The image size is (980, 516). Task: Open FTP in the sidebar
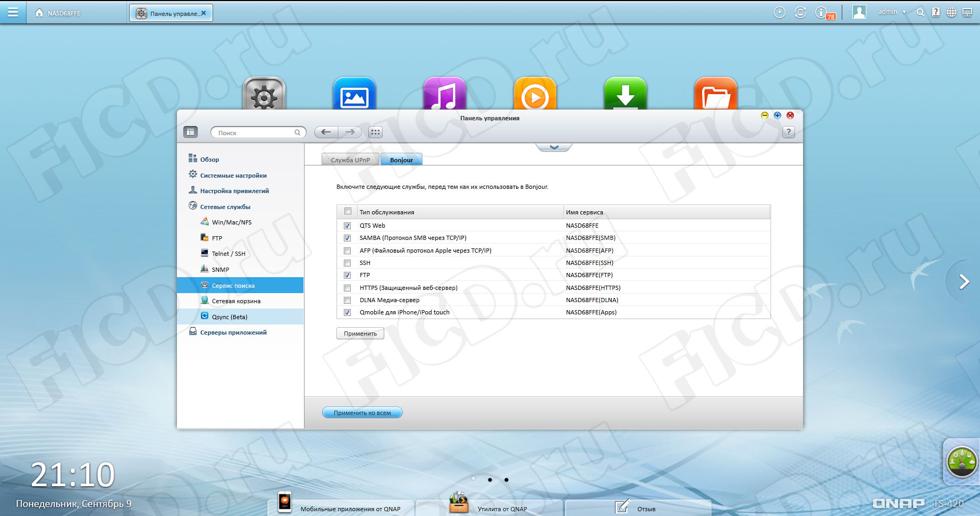coord(217,238)
